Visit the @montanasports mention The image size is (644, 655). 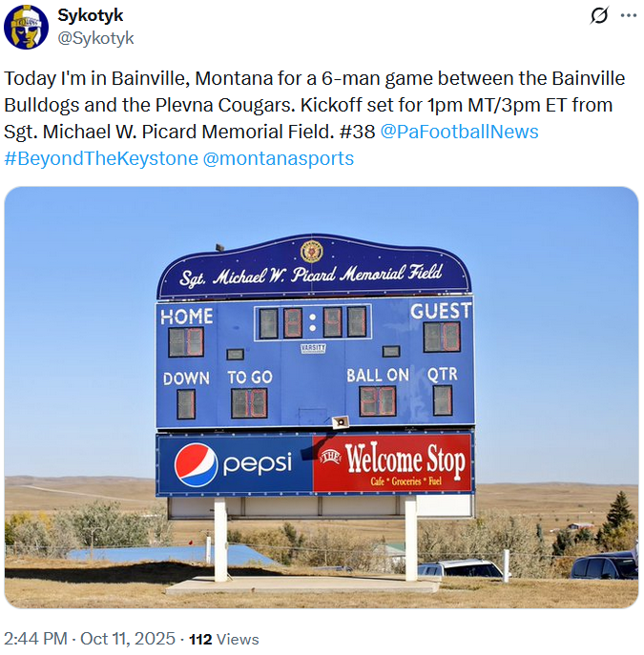[x=279, y=158]
